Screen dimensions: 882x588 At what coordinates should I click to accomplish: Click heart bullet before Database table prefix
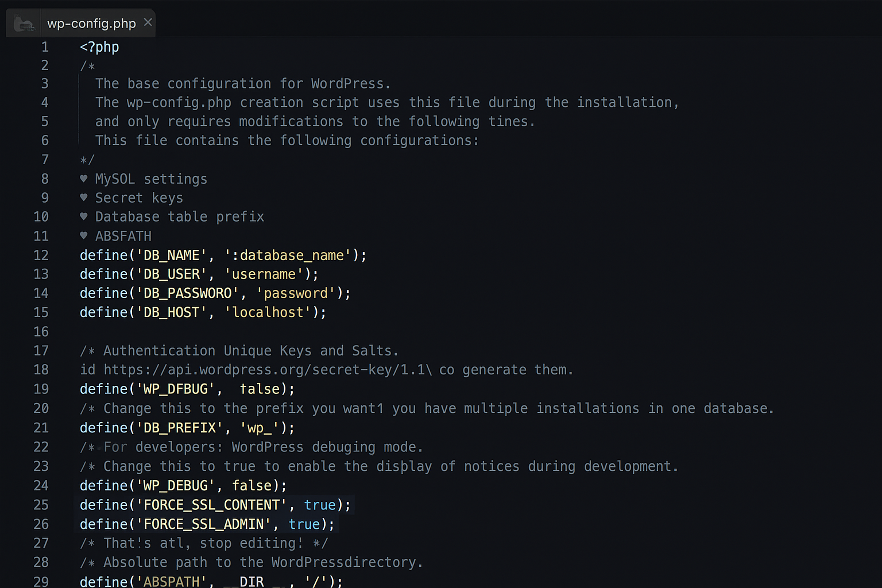84,216
